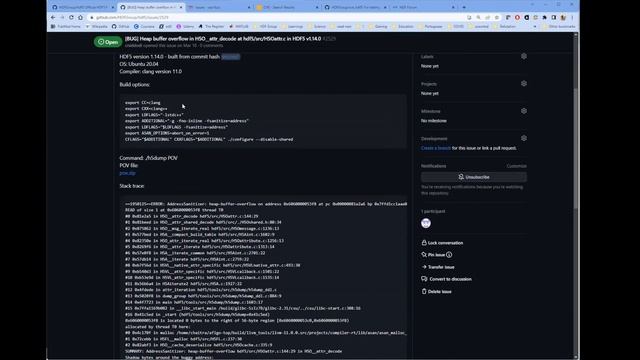Go forward in browser history
Viewport: 640px width, 360px height.
pos(62,18)
